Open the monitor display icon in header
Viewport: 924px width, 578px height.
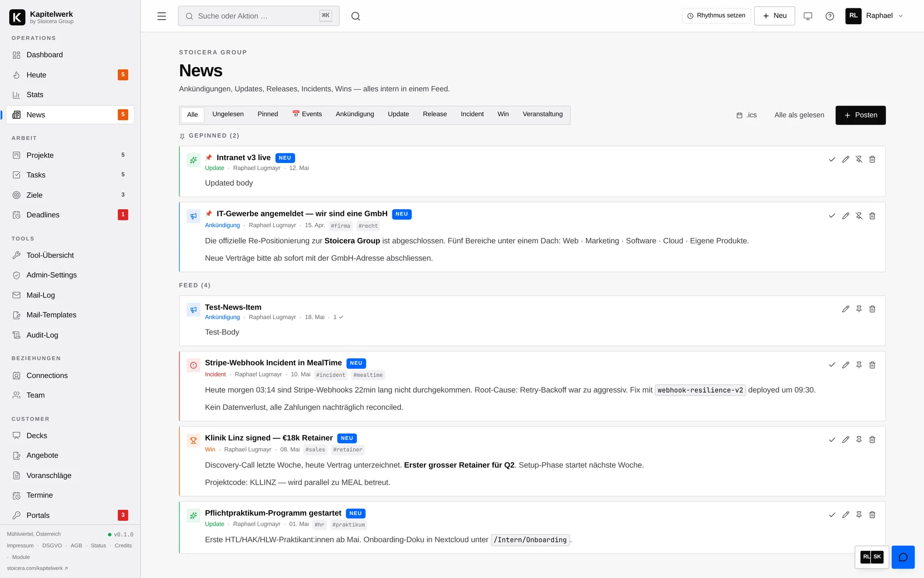point(808,16)
